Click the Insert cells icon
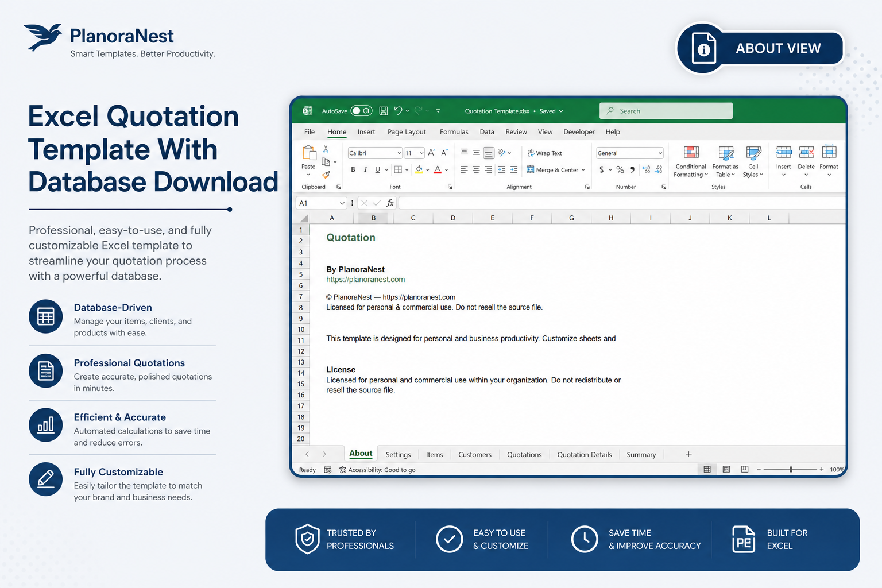 pyautogui.click(x=784, y=152)
